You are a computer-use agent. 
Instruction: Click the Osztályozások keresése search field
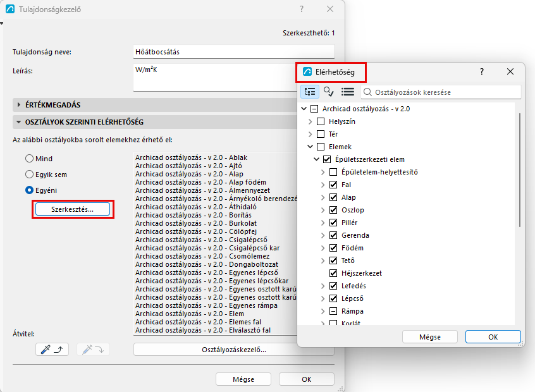441,92
